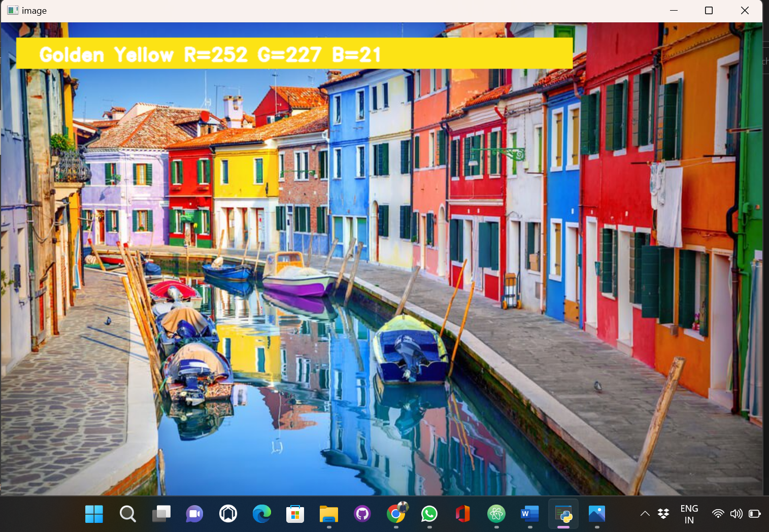Viewport: 769px width, 532px height.
Task: Mute system volume from the tray
Action: (737, 514)
